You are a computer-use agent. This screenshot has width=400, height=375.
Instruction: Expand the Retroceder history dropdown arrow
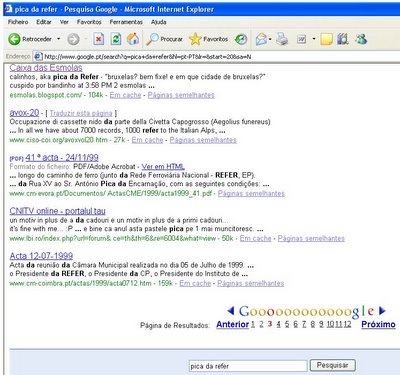(x=59, y=39)
